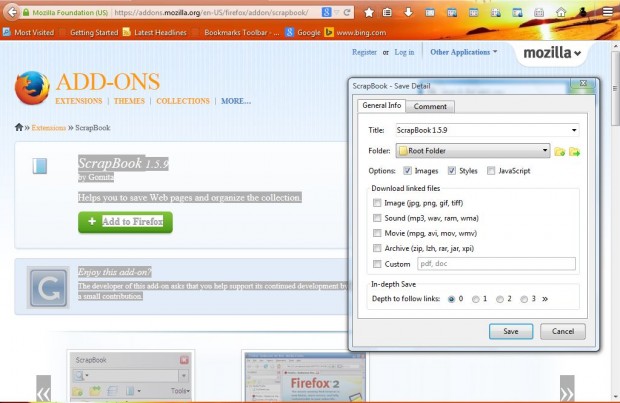
Task: Click the ScrapBook add-on book icon
Action: [40, 166]
